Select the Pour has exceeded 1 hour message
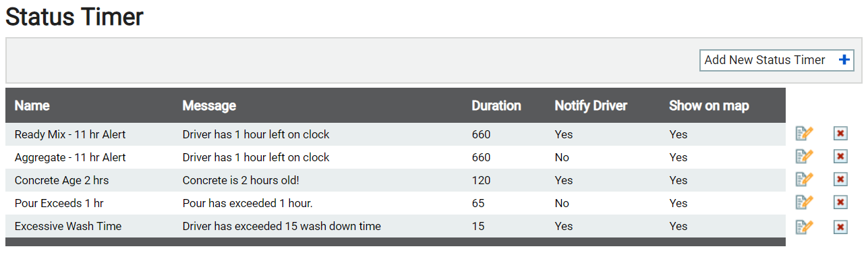Viewport: 868px width, 253px height. coord(248,203)
